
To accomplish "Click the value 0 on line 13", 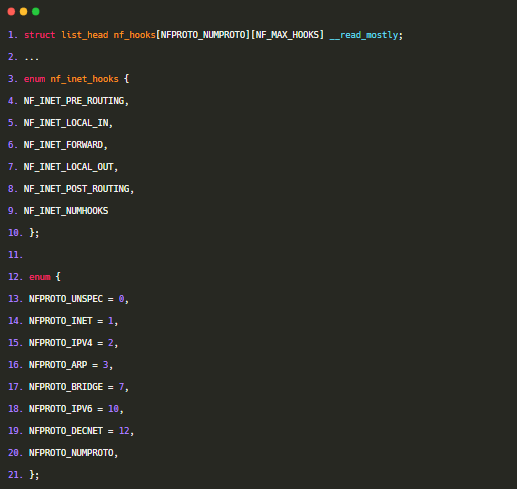I will (x=121, y=299).
